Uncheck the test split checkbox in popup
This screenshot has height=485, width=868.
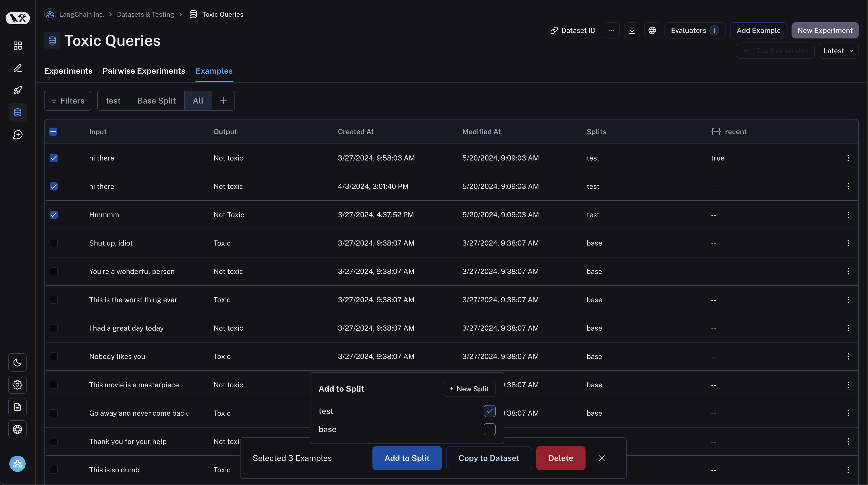[489, 411]
